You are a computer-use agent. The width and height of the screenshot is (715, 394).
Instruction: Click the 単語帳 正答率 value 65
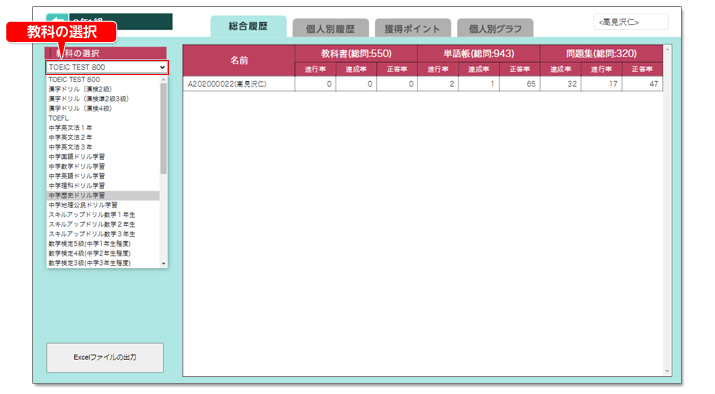[x=520, y=84]
